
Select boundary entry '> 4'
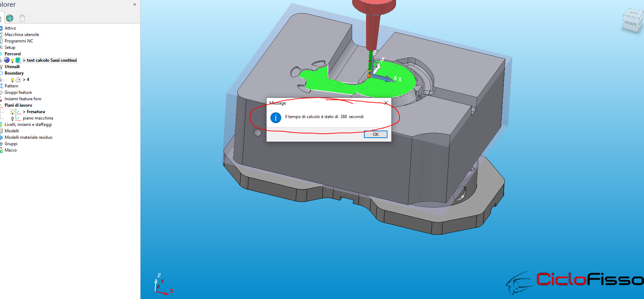[26, 80]
